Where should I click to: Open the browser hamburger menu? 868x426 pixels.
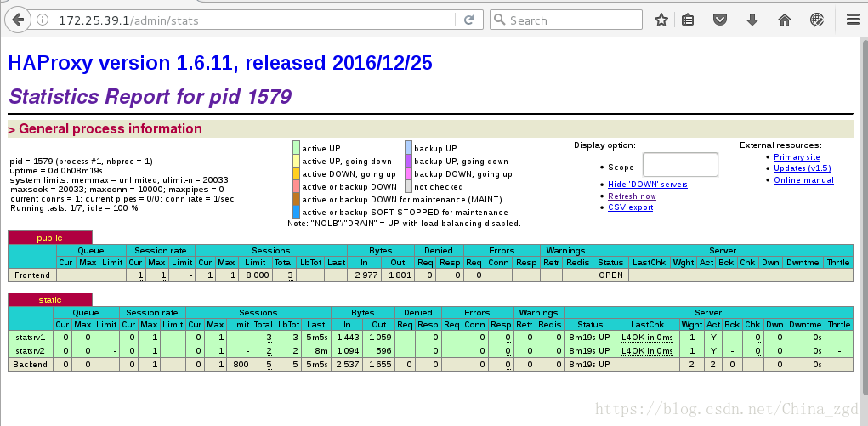[x=853, y=20]
